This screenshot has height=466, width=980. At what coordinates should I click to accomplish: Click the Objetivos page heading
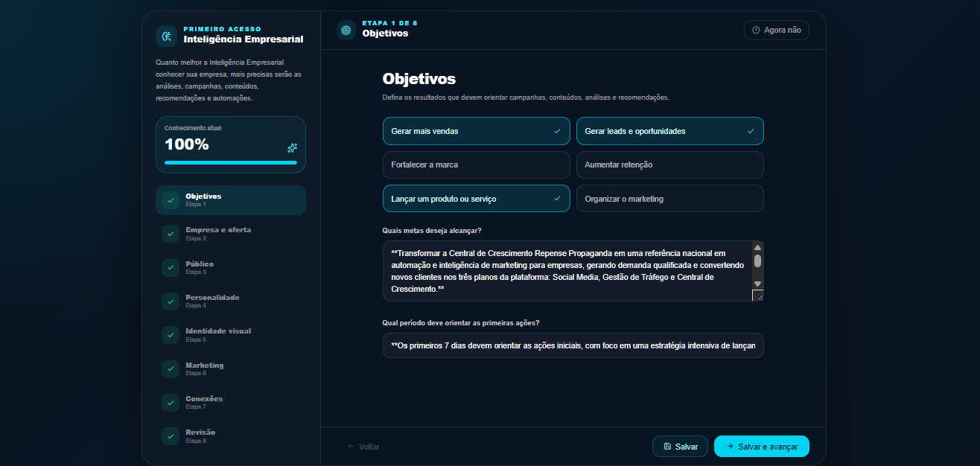click(x=419, y=79)
